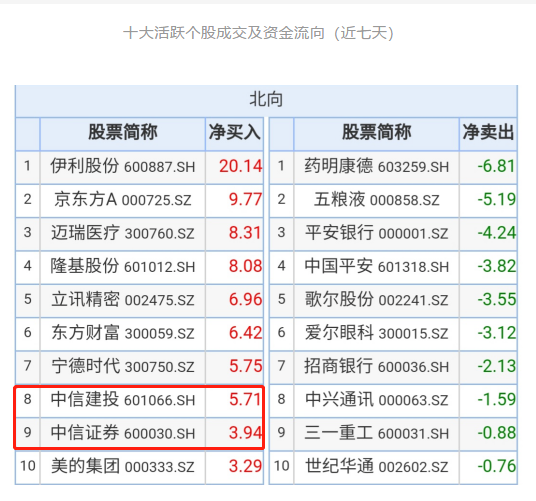Select 美的集团 000333.SZ entry
The image size is (536, 501).
123,466
